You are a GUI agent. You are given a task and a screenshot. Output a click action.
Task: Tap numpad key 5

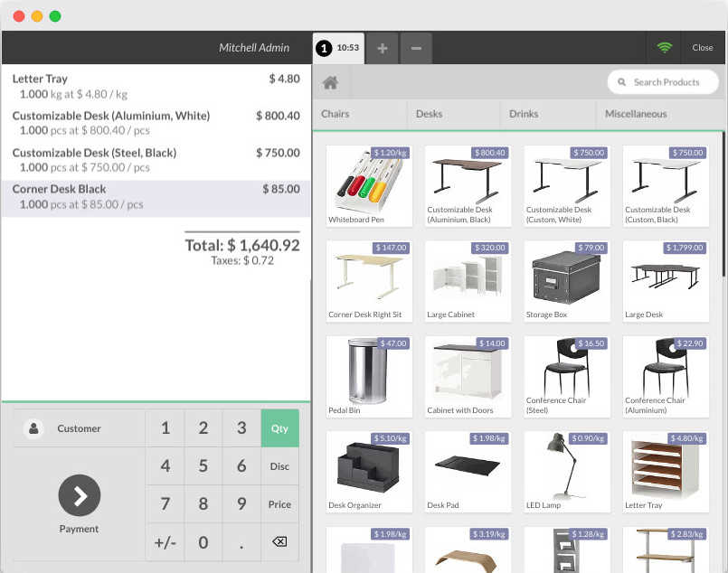(x=203, y=466)
